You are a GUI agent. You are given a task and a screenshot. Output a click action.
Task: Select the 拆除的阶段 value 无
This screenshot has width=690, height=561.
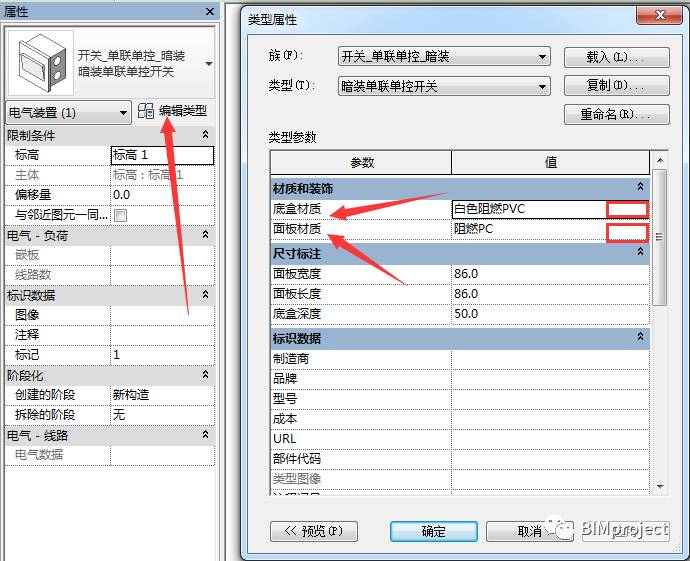point(162,414)
